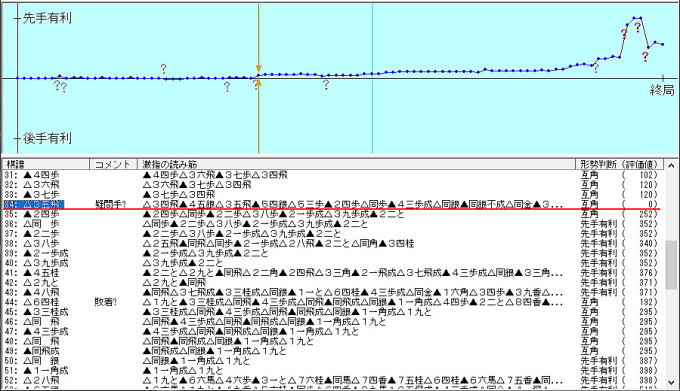This screenshot has width=680, height=391.
Task: Click the 先手有利 axis label
Action: pos(47,18)
